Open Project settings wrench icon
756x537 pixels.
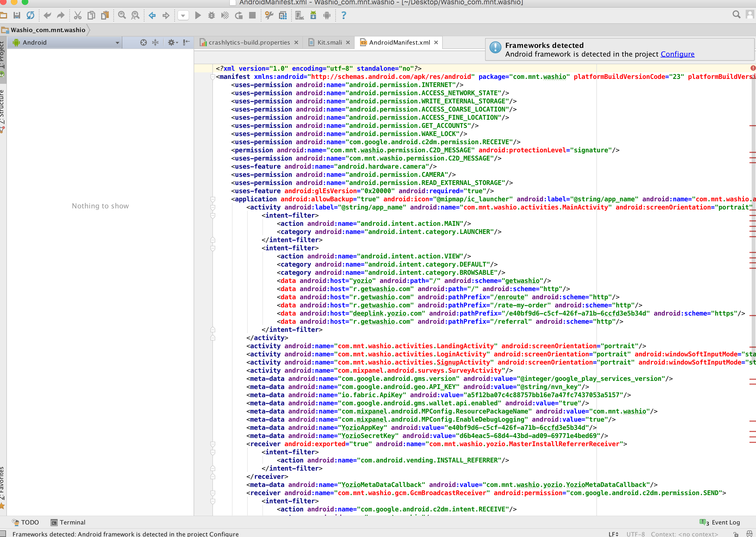[x=269, y=15]
